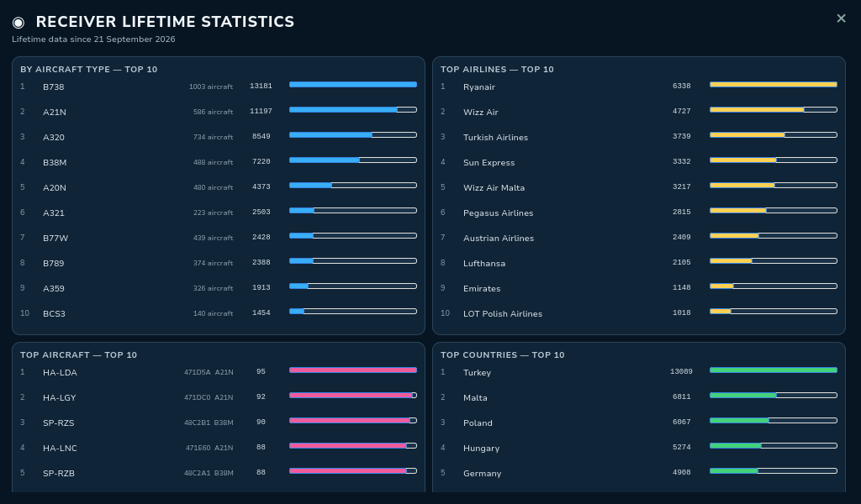Click the HA-LDA pink progress bar
The image size is (861, 504).
tap(353, 370)
